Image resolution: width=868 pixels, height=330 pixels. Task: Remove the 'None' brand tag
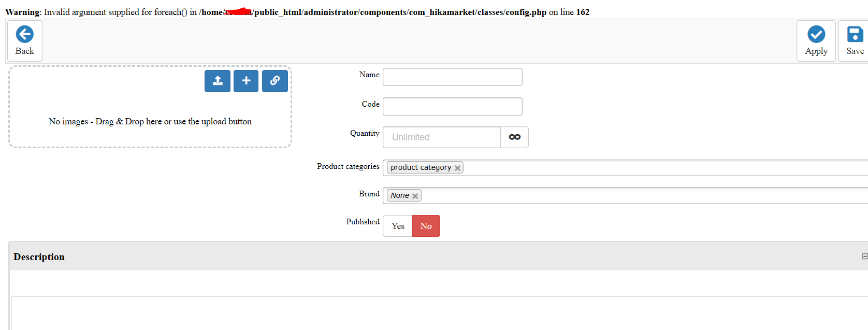tap(415, 196)
